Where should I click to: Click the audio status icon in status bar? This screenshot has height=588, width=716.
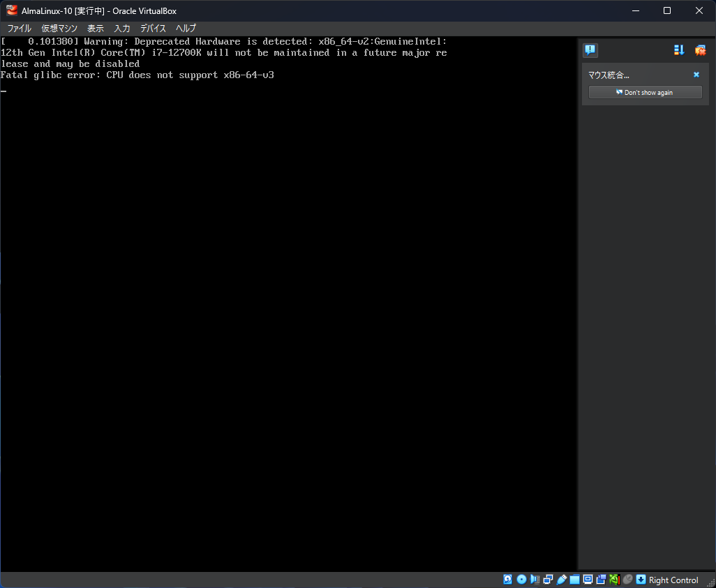[535, 580]
